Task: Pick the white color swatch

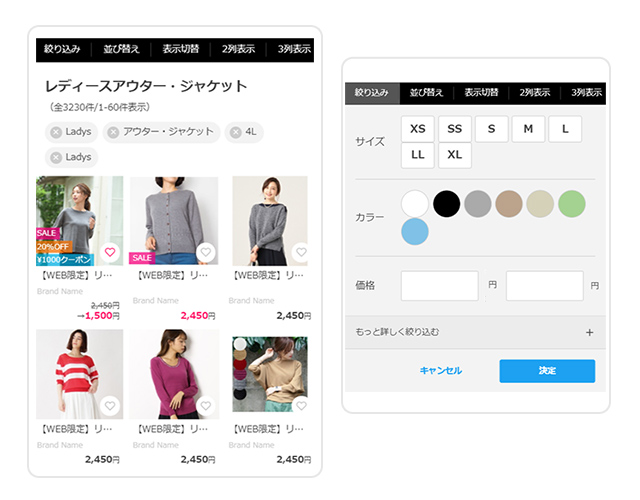Action: pos(415,204)
